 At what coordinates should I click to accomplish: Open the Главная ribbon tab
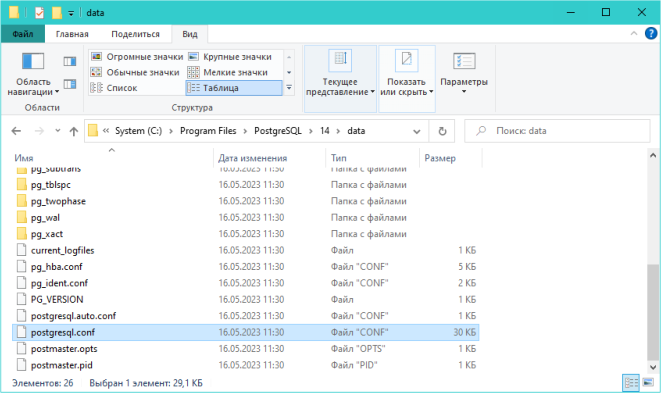[72, 34]
